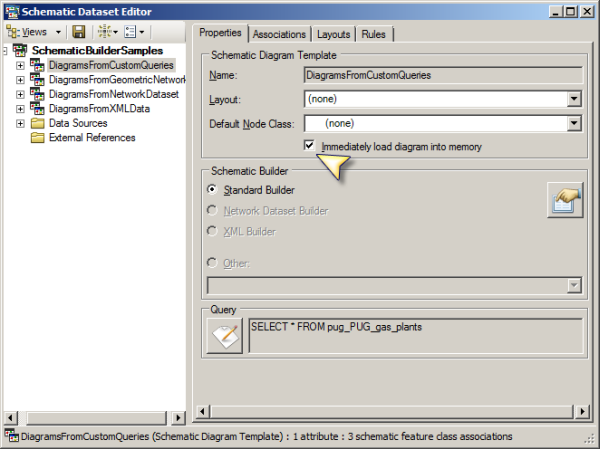
Task: Open the list options toolbar icon
Action: coord(134,32)
